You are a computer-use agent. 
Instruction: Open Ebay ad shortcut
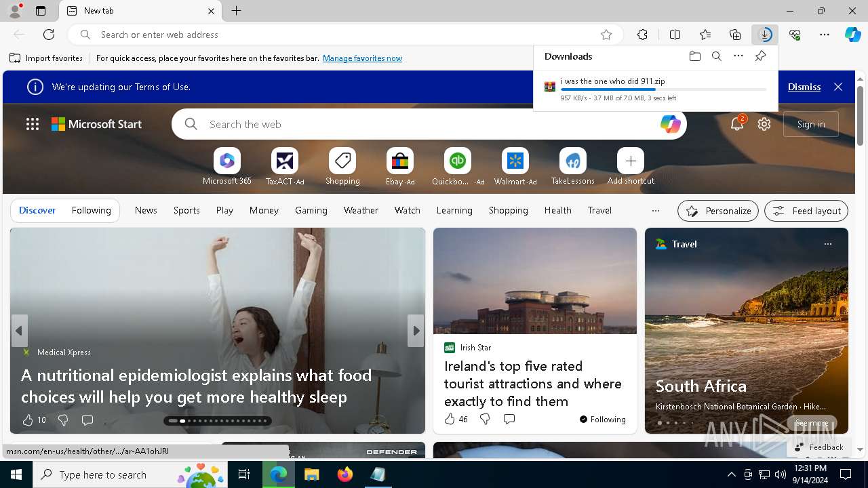[x=400, y=167]
